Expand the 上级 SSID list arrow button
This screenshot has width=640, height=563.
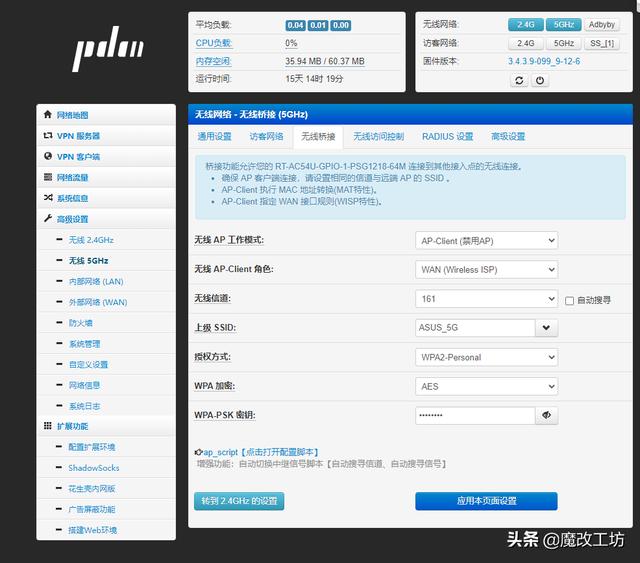point(547,328)
